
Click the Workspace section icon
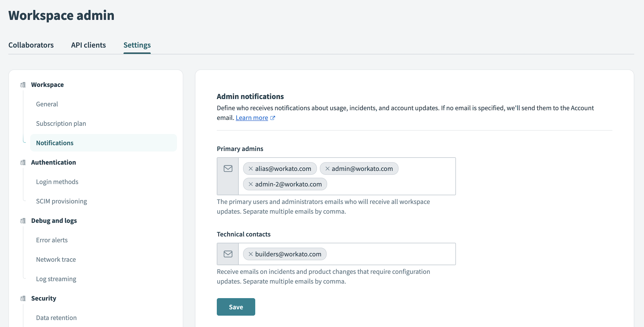[23, 84]
